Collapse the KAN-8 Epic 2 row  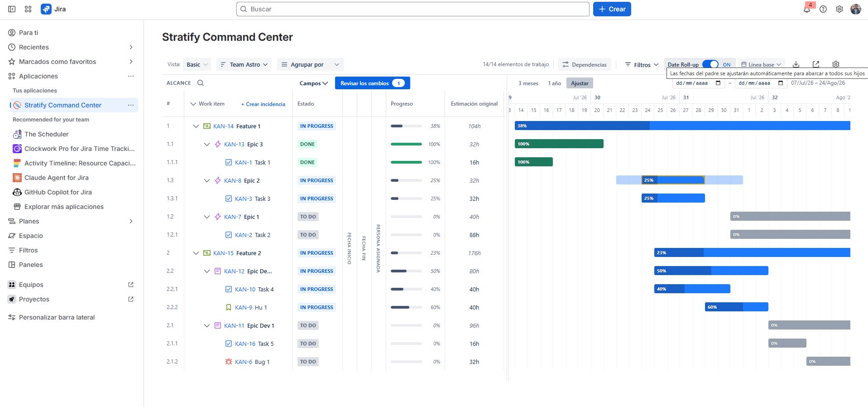pos(207,180)
